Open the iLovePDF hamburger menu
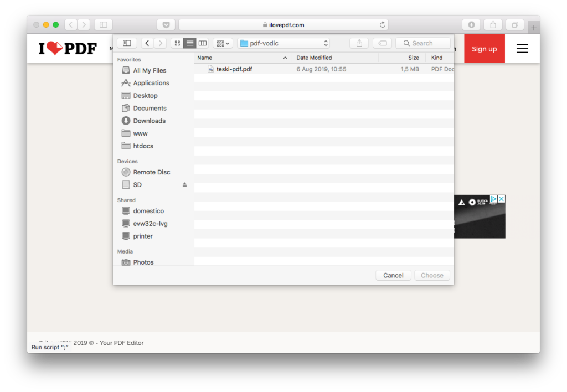567x392 pixels. coord(522,49)
